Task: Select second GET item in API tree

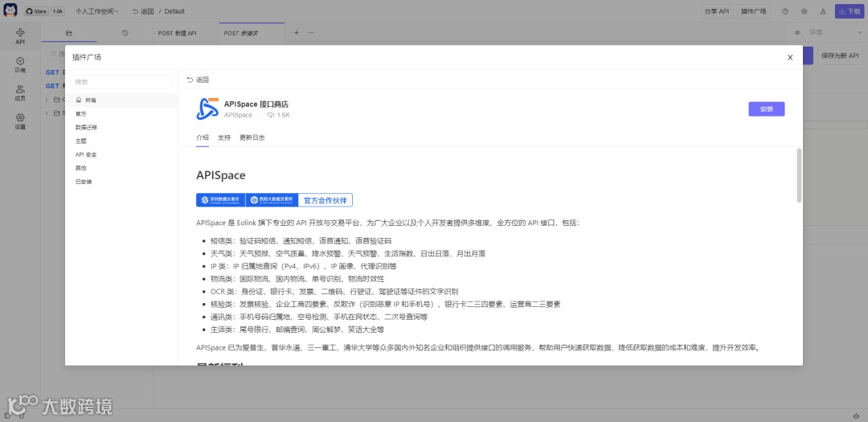Action: [55, 86]
